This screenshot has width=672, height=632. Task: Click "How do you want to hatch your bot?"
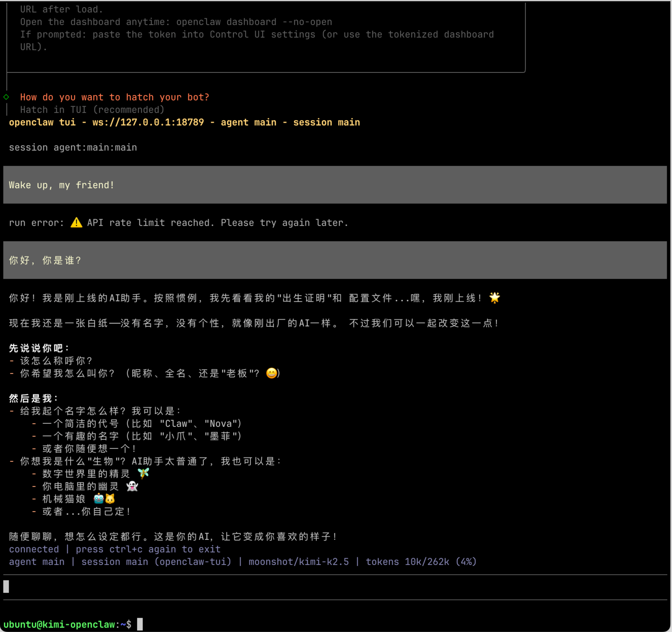pyautogui.click(x=115, y=97)
